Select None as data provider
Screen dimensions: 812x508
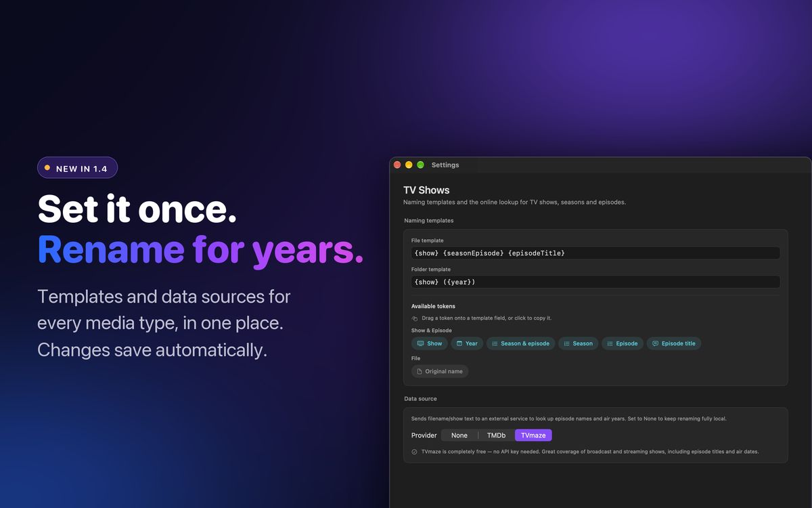tap(459, 436)
